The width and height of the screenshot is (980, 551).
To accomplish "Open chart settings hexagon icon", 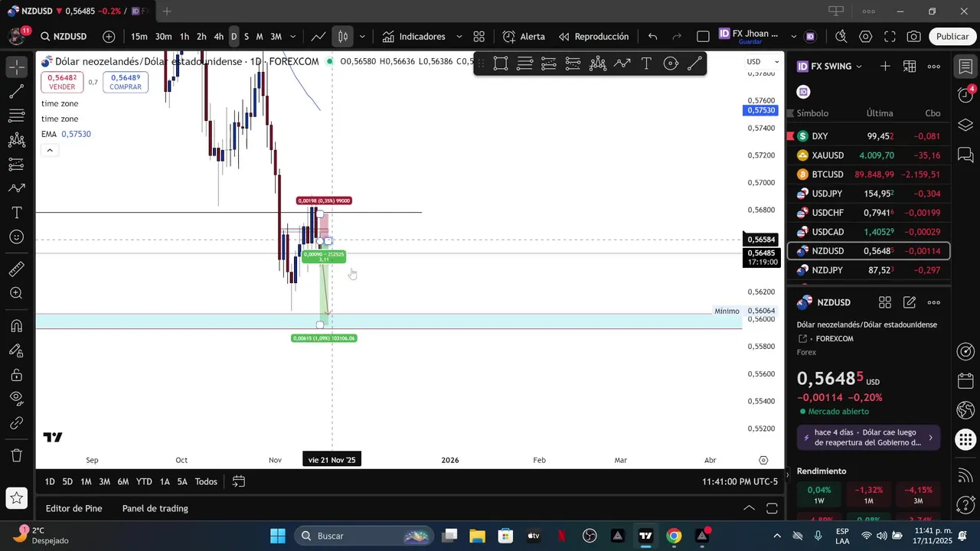I will click(x=866, y=37).
